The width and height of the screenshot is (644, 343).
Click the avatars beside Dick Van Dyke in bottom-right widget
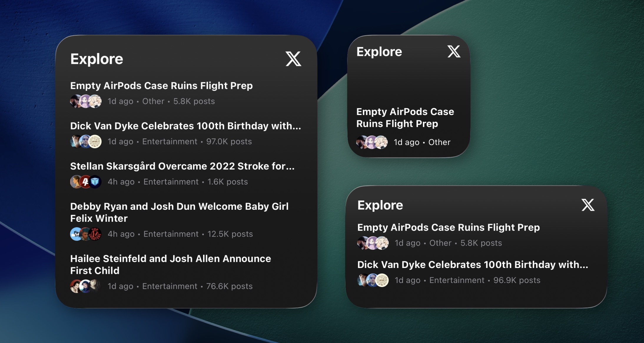pyautogui.click(x=372, y=280)
